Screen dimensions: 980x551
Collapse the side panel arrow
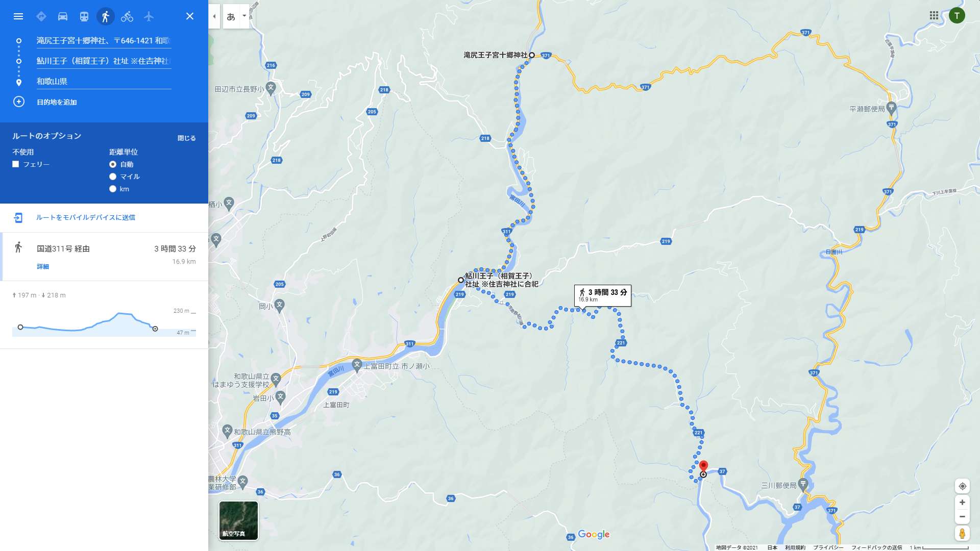[214, 16]
